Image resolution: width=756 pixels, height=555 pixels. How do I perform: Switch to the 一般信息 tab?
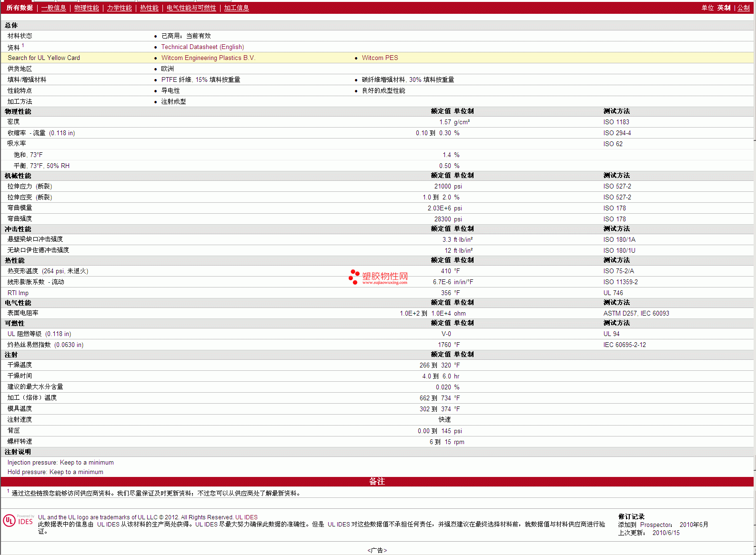click(53, 8)
